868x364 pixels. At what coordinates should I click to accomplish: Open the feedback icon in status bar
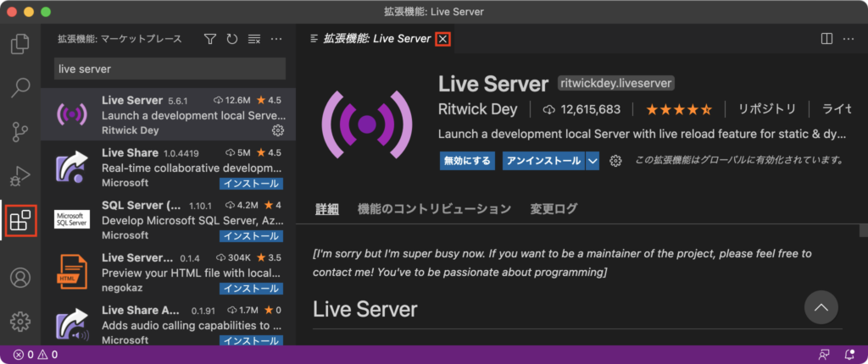(824, 355)
